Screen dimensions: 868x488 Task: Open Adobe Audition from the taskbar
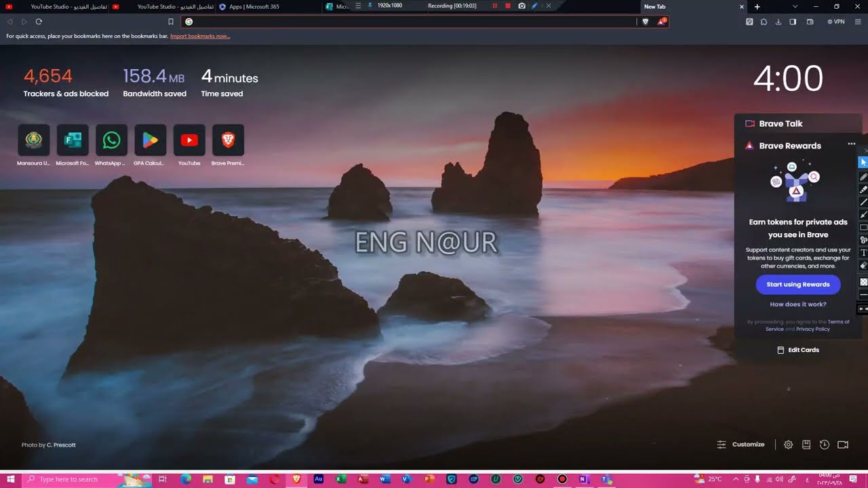(318, 479)
